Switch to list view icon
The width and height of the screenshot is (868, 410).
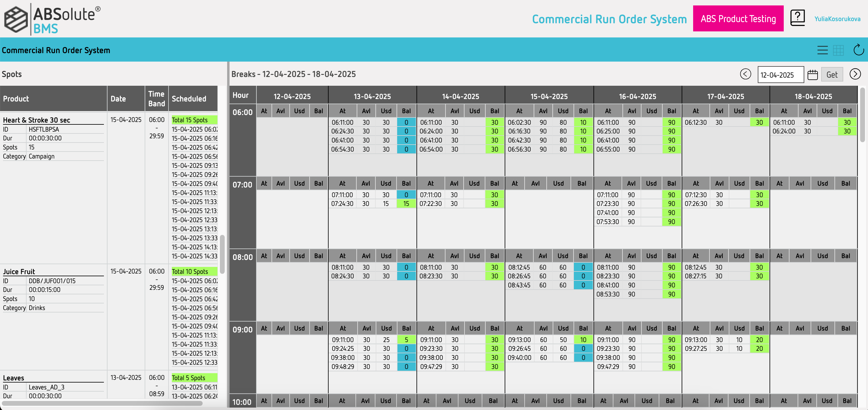822,50
